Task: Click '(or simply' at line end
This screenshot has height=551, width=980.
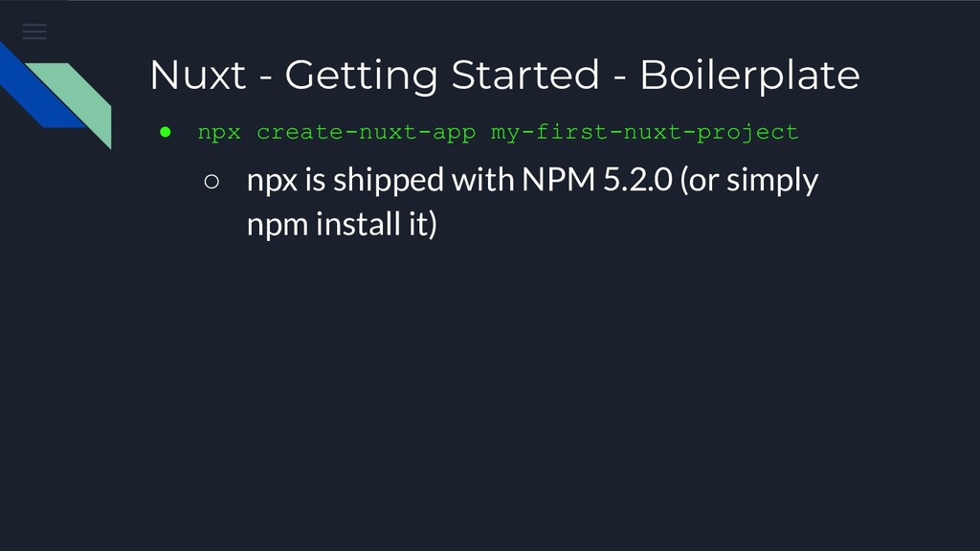Action: pyautogui.click(x=748, y=180)
